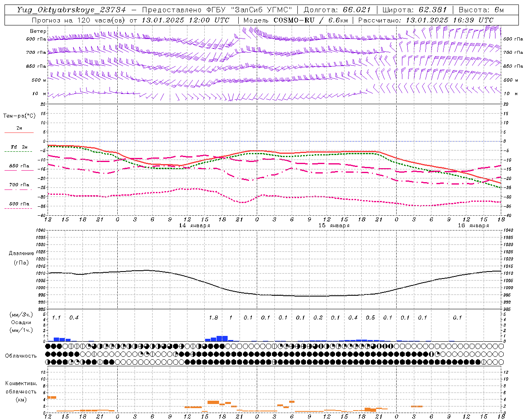The height and width of the screenshot is (420, 525).
Task: Click the '16 января' date label
Action: coord(473,226)
